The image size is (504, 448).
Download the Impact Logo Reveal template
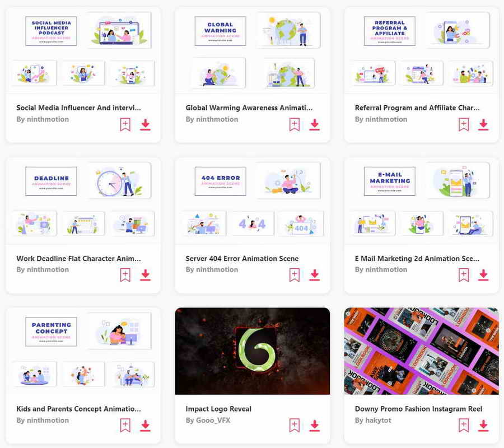point(314,426)
